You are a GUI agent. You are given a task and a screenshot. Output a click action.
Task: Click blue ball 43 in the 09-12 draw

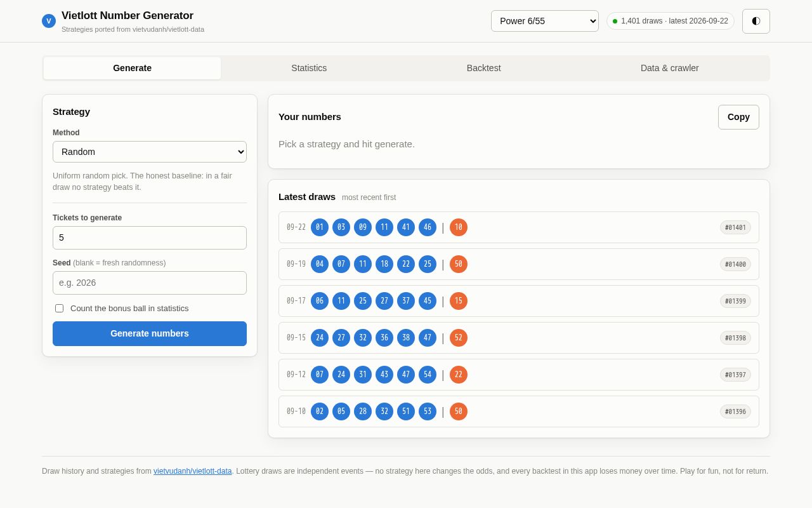(x=384, y=375)
